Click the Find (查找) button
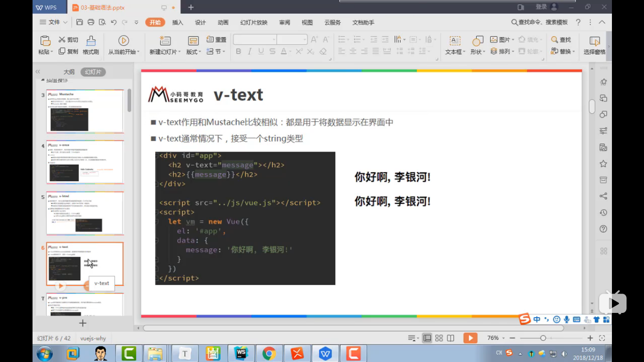644x362 pixels. [561, 40]
